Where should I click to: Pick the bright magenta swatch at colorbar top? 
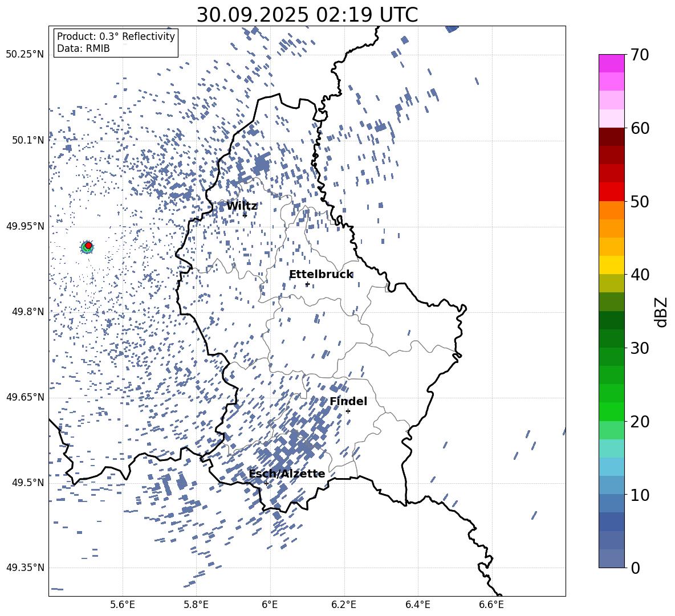[x=611, y=63]
